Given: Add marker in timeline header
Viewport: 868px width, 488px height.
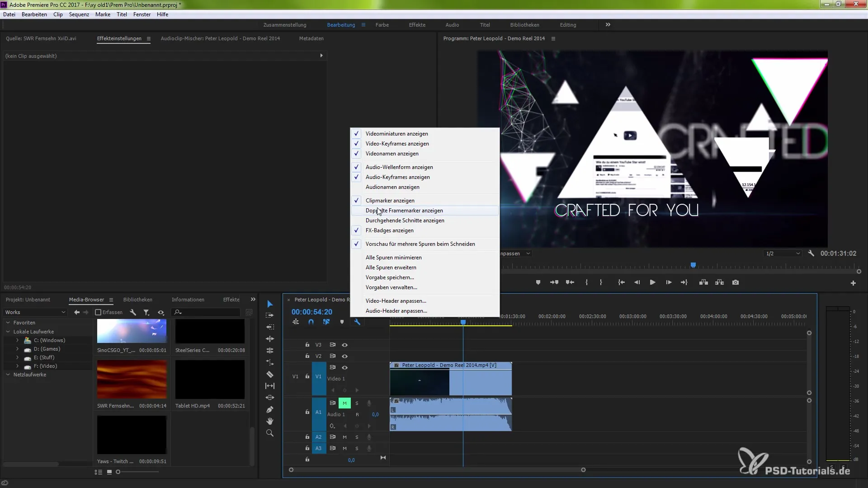Looking at the screenshot, I should (x=342, y=322).
